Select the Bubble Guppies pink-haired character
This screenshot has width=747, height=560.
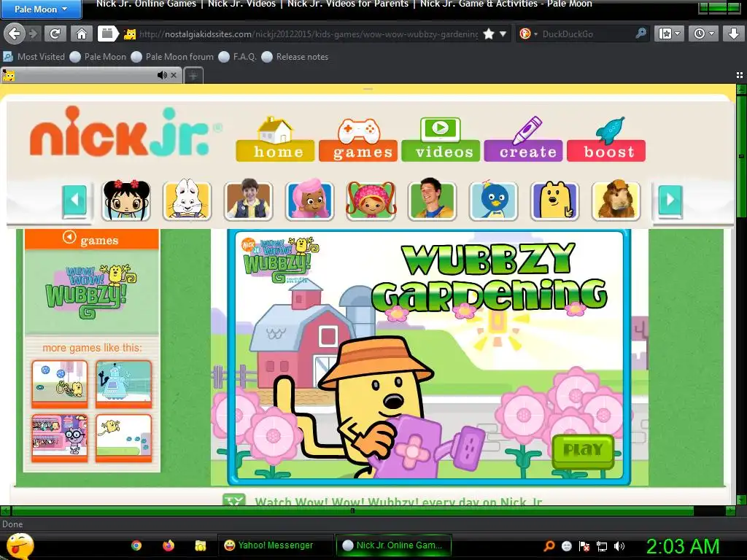pyautogui.click(x=309, y=201)
